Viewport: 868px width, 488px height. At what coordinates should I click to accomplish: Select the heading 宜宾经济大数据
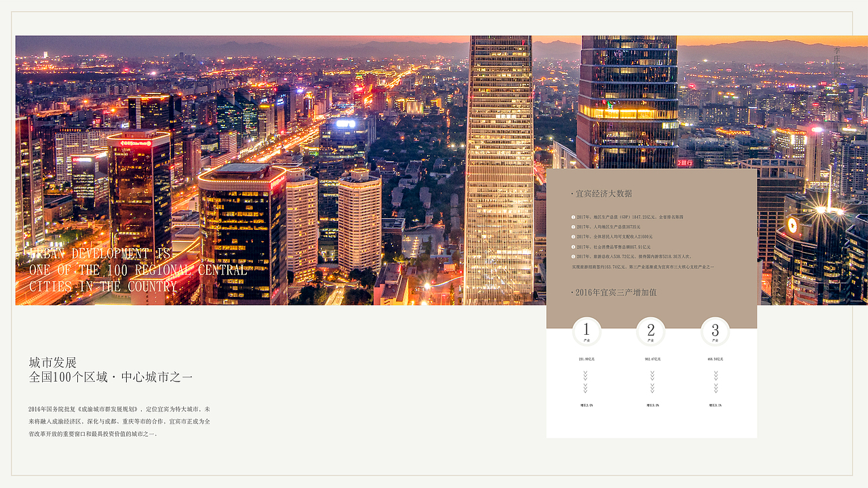604,194
